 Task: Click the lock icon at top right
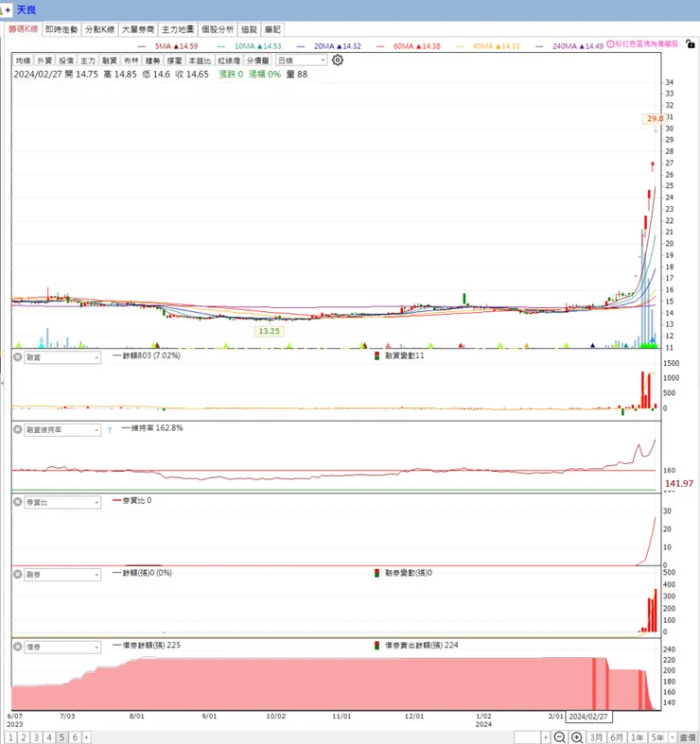[x=690, y=44]
